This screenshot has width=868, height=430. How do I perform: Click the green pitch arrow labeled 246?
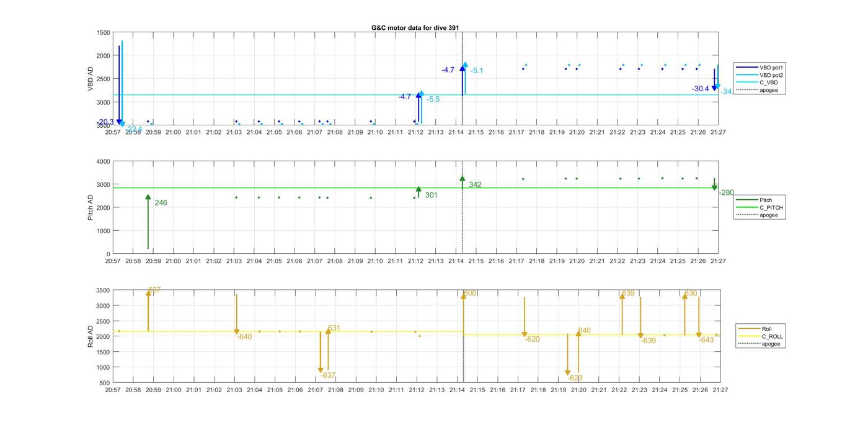pos(148,222)
